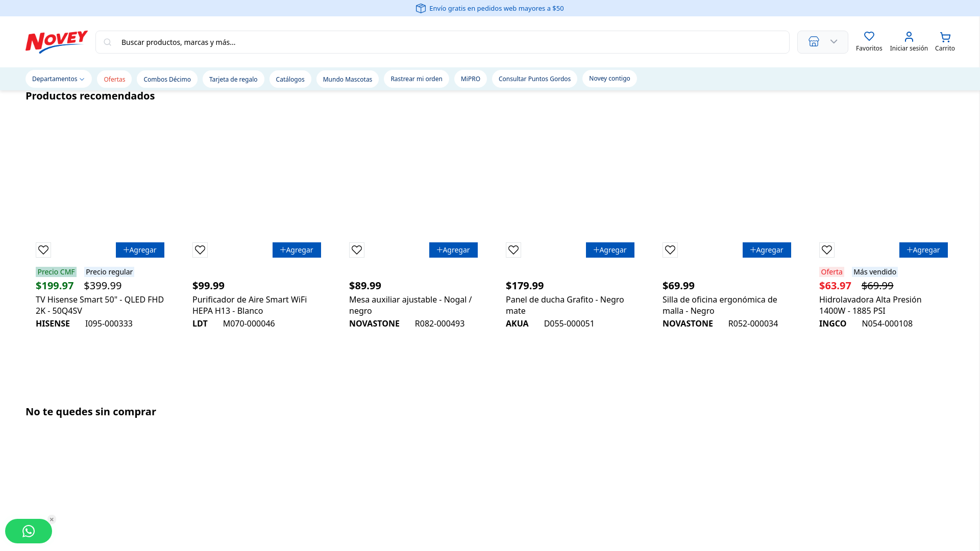Viewport: 980px width, 551px height.
Task: Open Tarjeta de regalo page
Action: tap(233, 79)
